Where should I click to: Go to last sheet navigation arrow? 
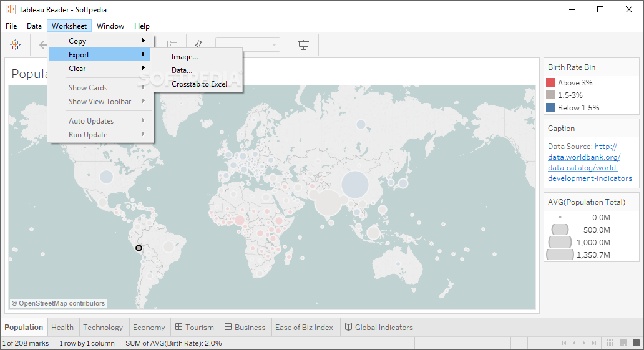pos(594,343)
